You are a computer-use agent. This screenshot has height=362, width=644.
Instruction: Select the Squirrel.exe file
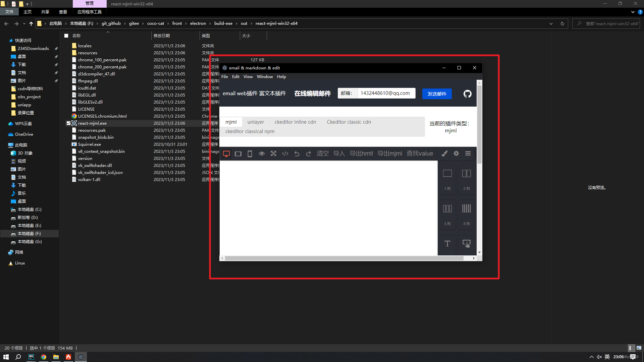[x=89, y=144]
